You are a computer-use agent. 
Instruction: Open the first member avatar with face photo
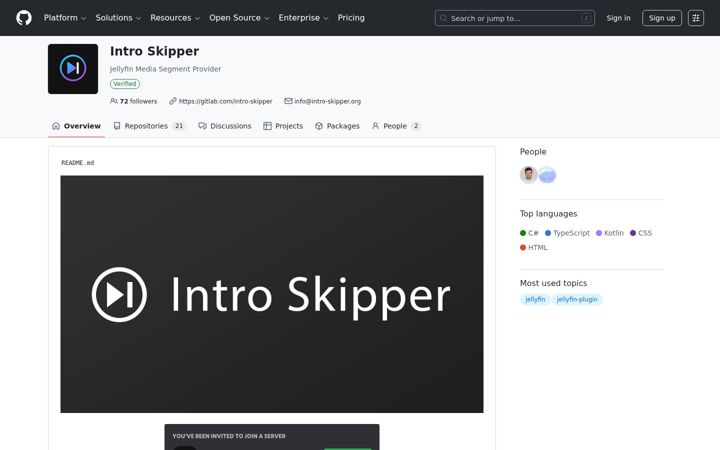(529, 174)
